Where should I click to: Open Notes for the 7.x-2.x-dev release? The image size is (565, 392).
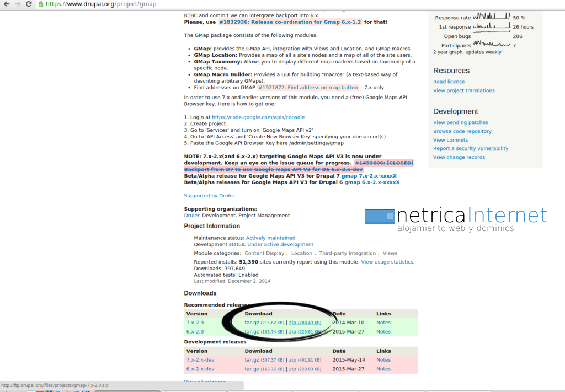coord(383,360)
